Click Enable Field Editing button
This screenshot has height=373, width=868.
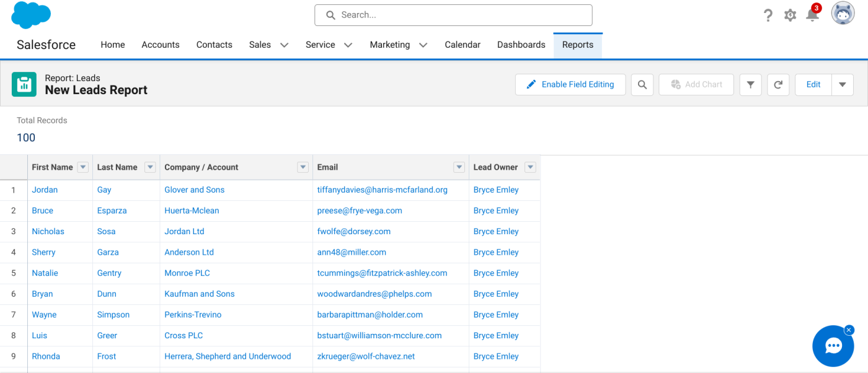coord(570,85)
